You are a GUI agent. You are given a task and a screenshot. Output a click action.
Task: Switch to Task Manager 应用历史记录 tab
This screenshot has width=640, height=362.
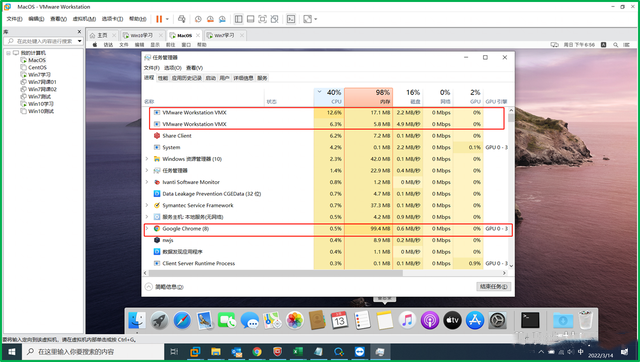click(187, 78)
